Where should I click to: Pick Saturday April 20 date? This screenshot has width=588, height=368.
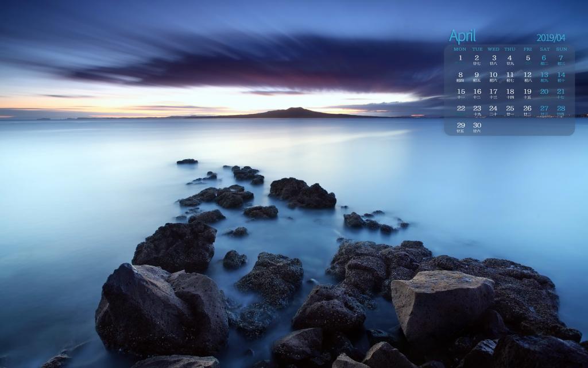pos(544,92)
